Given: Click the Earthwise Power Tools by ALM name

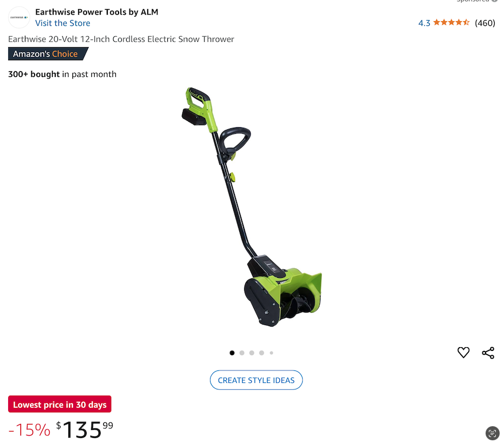Looking at the screenshot, I should [97, 12].
